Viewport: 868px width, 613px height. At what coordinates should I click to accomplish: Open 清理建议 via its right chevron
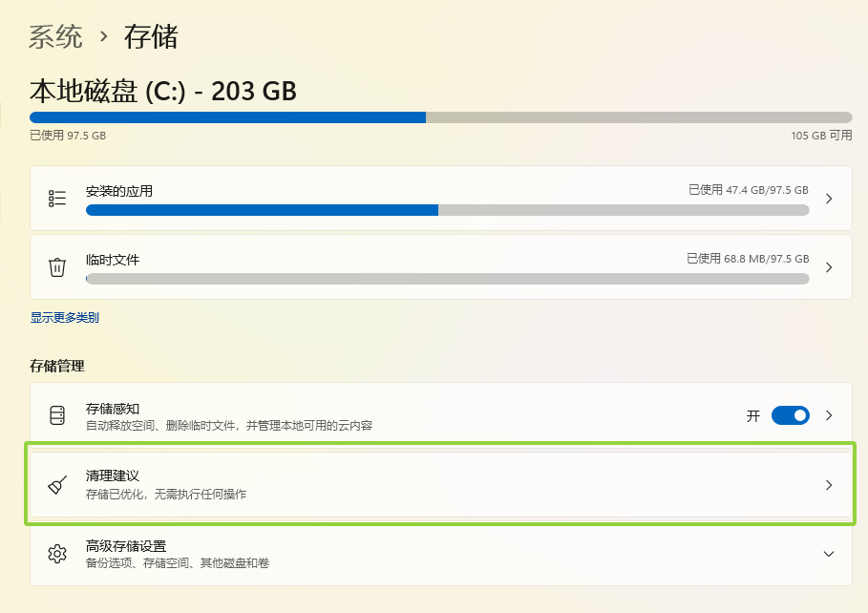point(829,485)
